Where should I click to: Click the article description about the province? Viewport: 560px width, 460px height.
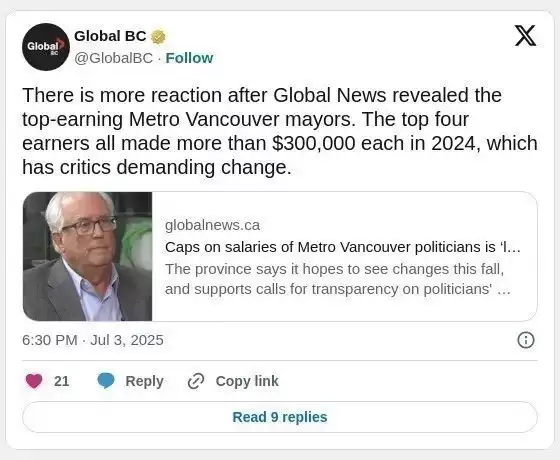(338, 279)
